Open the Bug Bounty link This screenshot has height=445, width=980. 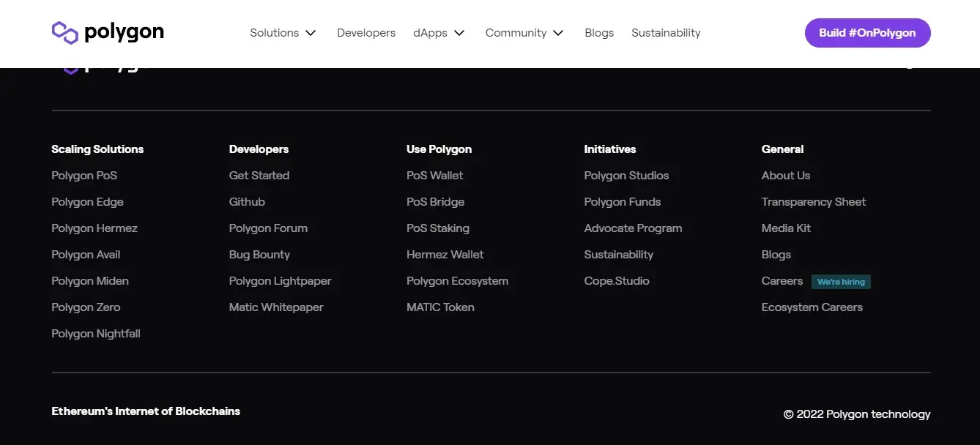pyautogui.click(x=259, y=255)
